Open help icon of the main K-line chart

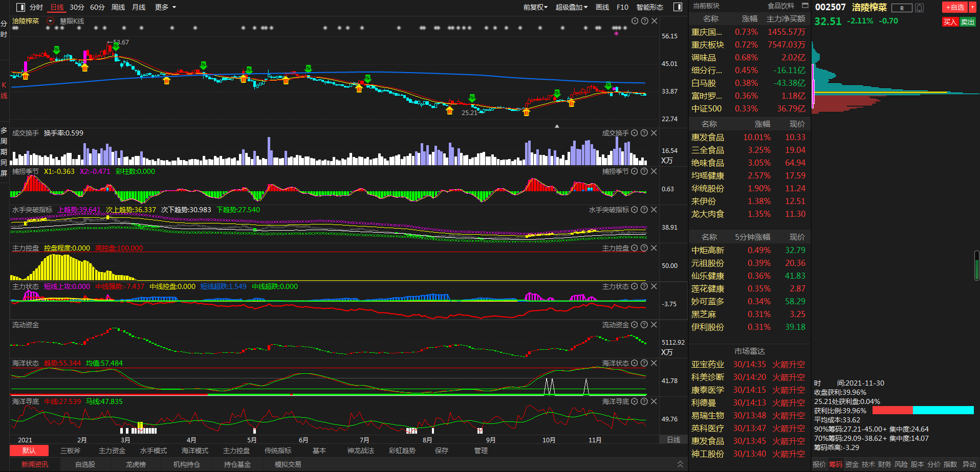click(x=644, y=21)
